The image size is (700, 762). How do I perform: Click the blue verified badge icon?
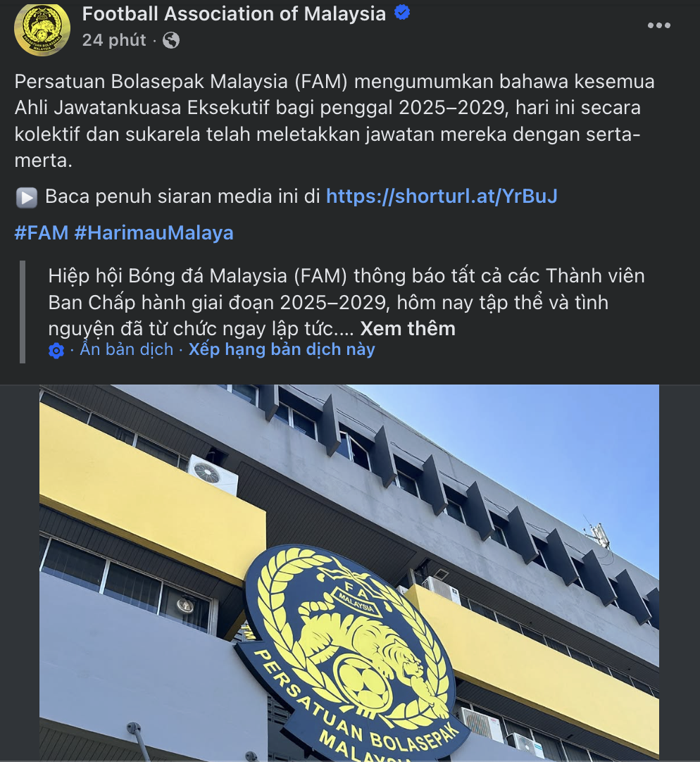(402, 13)
